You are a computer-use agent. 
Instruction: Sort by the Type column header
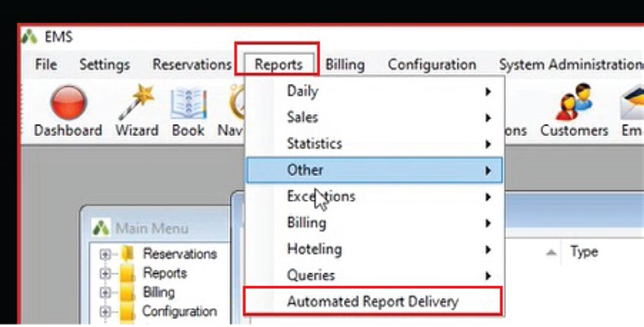point(584,252)
